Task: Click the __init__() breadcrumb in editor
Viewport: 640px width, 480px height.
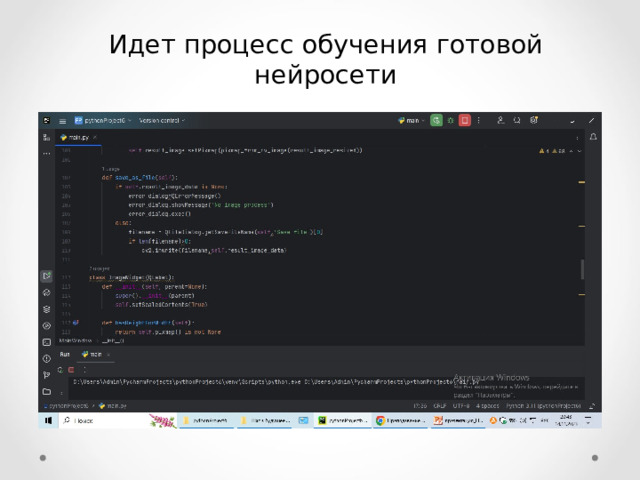Action: click(113, 340)
